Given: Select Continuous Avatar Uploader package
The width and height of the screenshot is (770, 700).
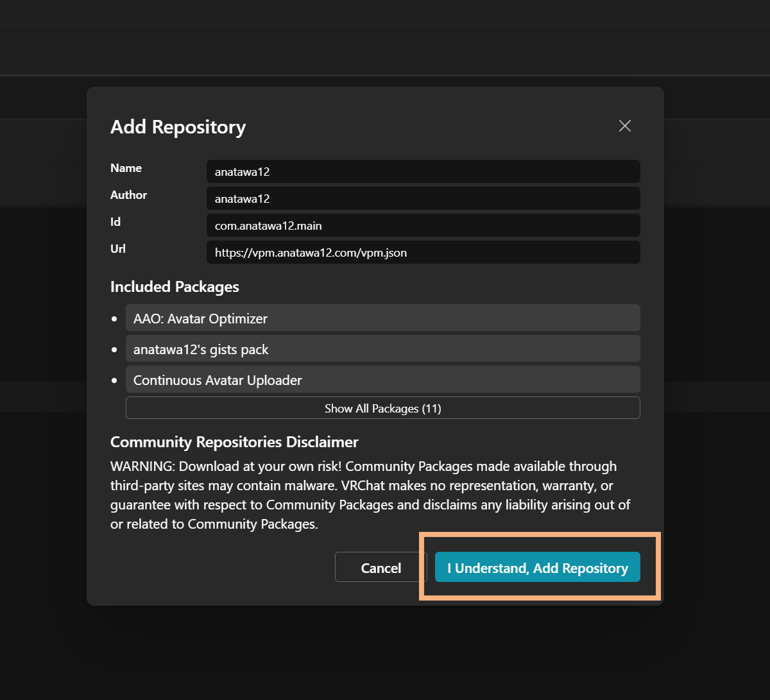Looking at the screenshot, I should pyautogui.click(x=383, y=380).
